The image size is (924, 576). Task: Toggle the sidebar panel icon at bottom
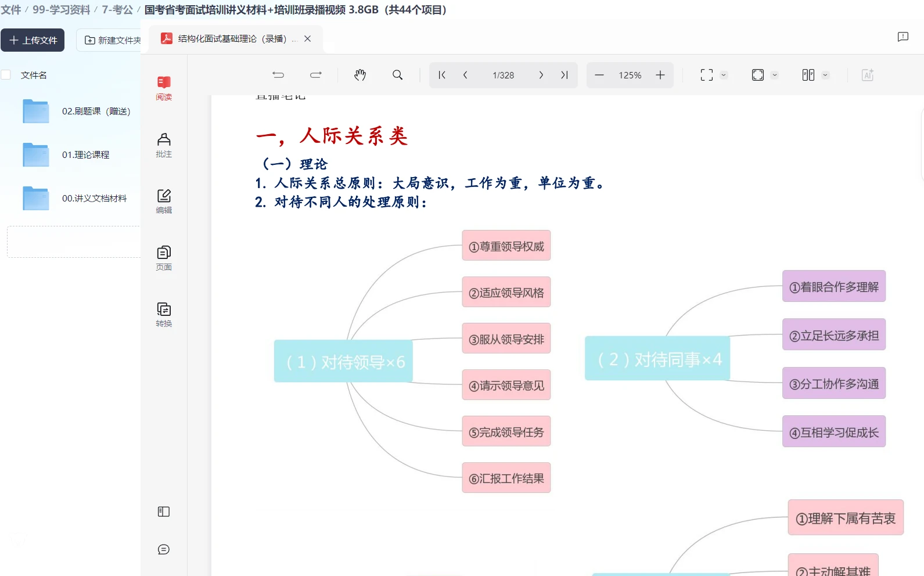point(164,512)
